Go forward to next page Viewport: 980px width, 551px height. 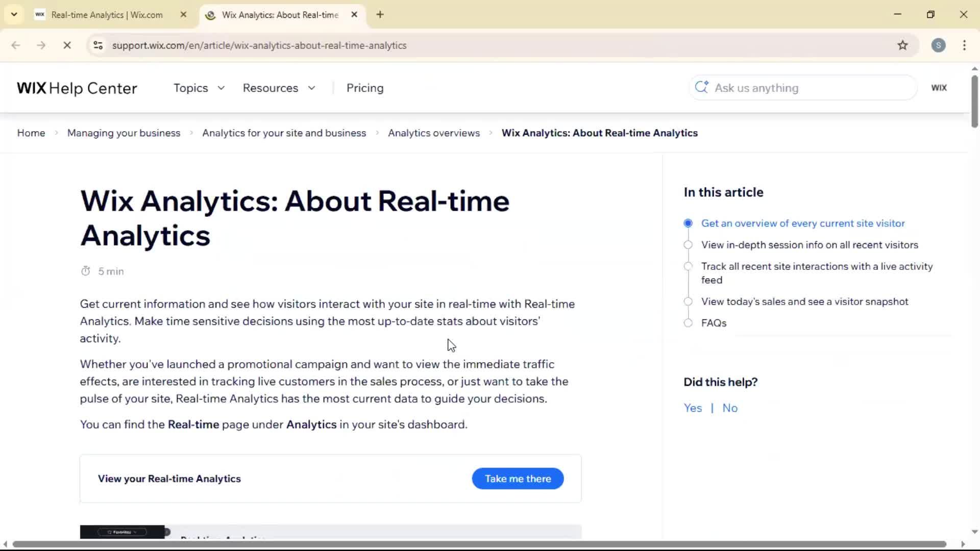[x=41, y=45]
